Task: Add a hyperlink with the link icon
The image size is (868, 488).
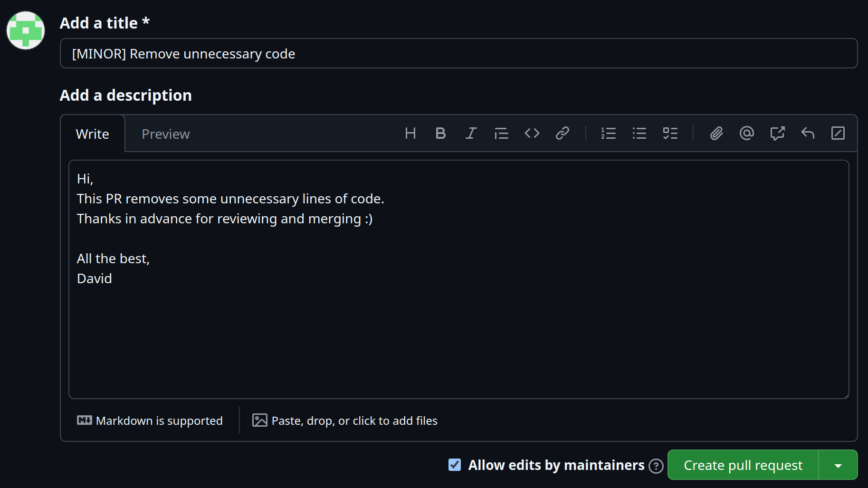Action: (562, 134)
